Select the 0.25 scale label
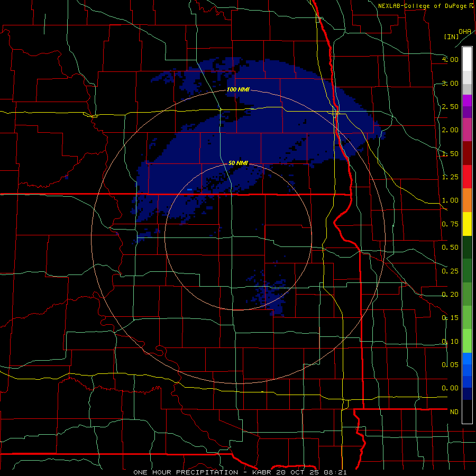The image size is (476, 476). point(450,271)
